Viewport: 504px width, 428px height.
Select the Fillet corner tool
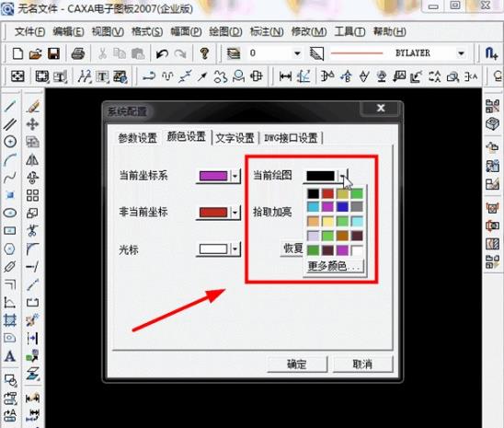point(32,249)
